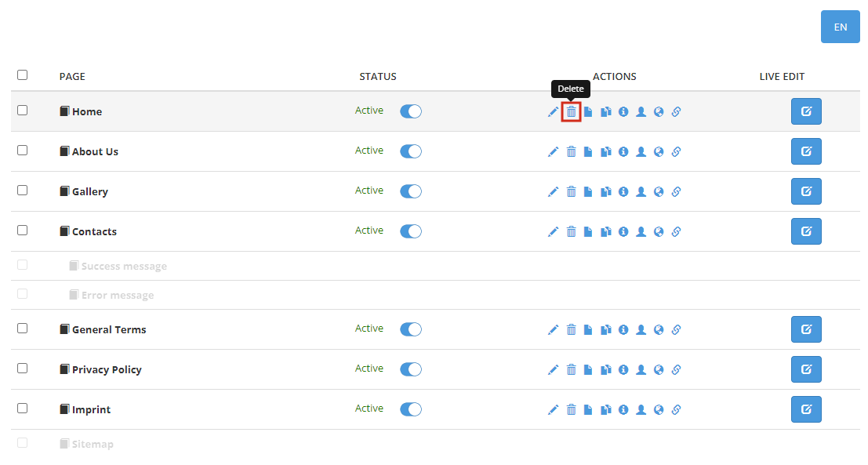Image resolution: width=868 pixels, height=465 pixels.
Task: Open the EN language selector
Action: pyautogui.click(x=840, y=27)
